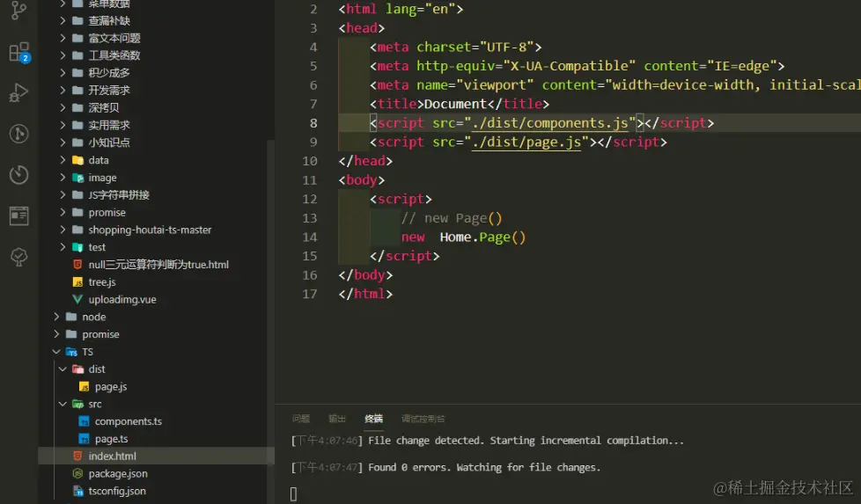Follow the ./dist/page.js link in code

point(526,142)
